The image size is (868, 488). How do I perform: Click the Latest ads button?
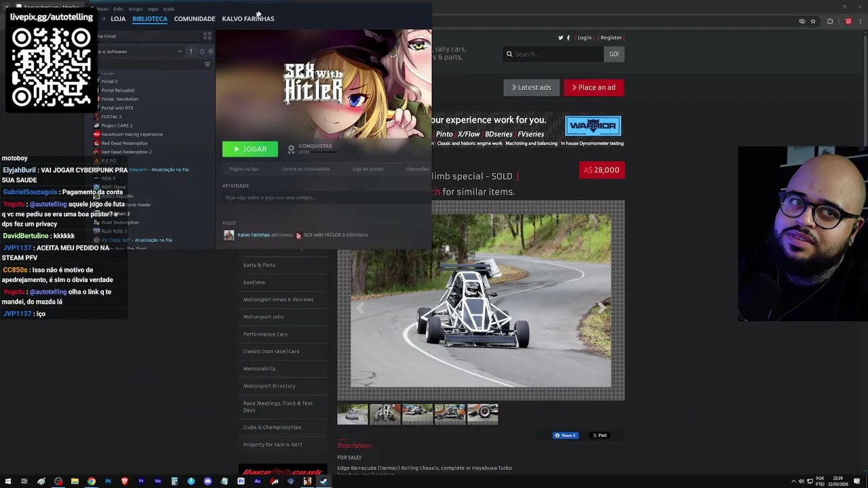click(532, 87)
